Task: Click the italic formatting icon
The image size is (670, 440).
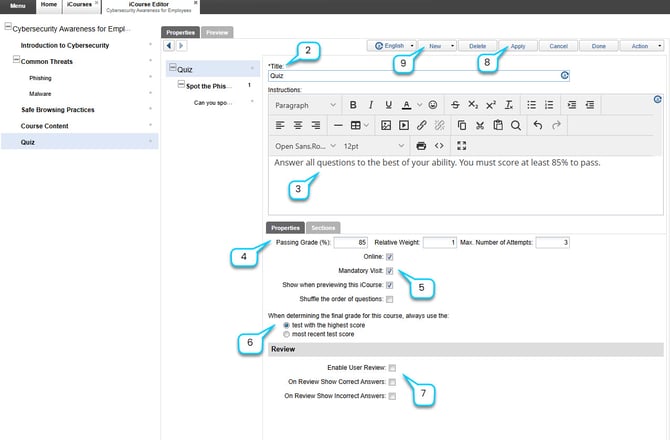Action: (371, 105)
